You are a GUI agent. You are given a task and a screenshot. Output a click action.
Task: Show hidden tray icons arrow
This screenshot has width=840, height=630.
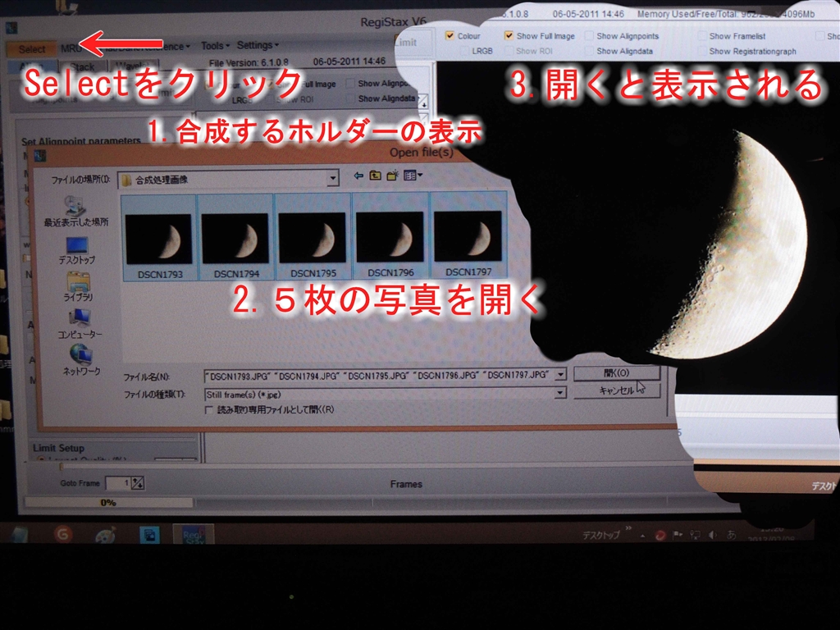point(642,536)
